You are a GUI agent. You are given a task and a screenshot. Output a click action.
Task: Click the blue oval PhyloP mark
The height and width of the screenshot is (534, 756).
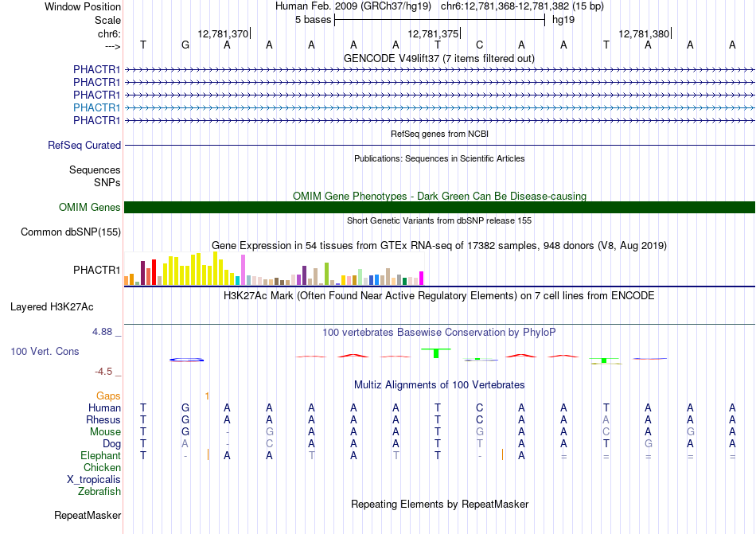click(x=186, y=360)
